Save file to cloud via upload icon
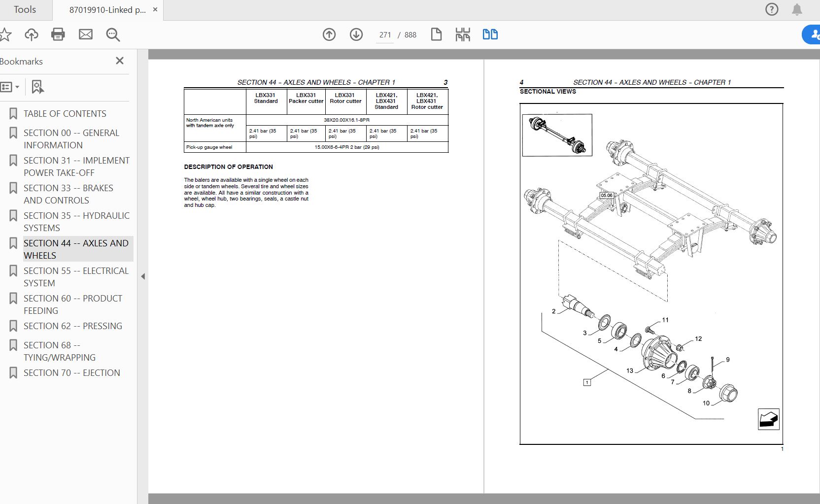Viewport: 820px width, 504px height. pyautogui.click(x=31, y=34)
